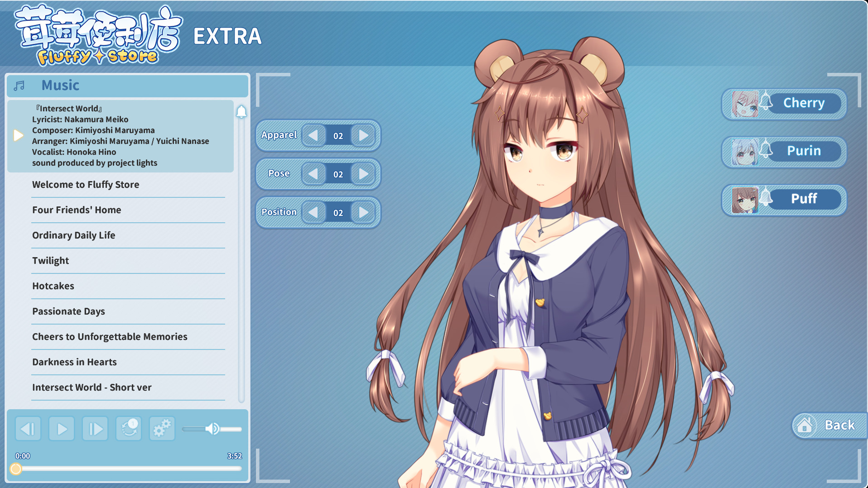The width and height of the screenshot is (868, 488).
Task: Click the Pose left arrow
Action: point(313,174)
